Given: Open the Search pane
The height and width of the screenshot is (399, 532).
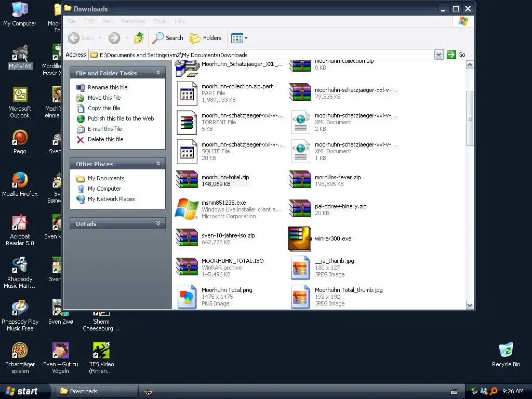Looking at the screenshot, I should (x=168, y=38).
